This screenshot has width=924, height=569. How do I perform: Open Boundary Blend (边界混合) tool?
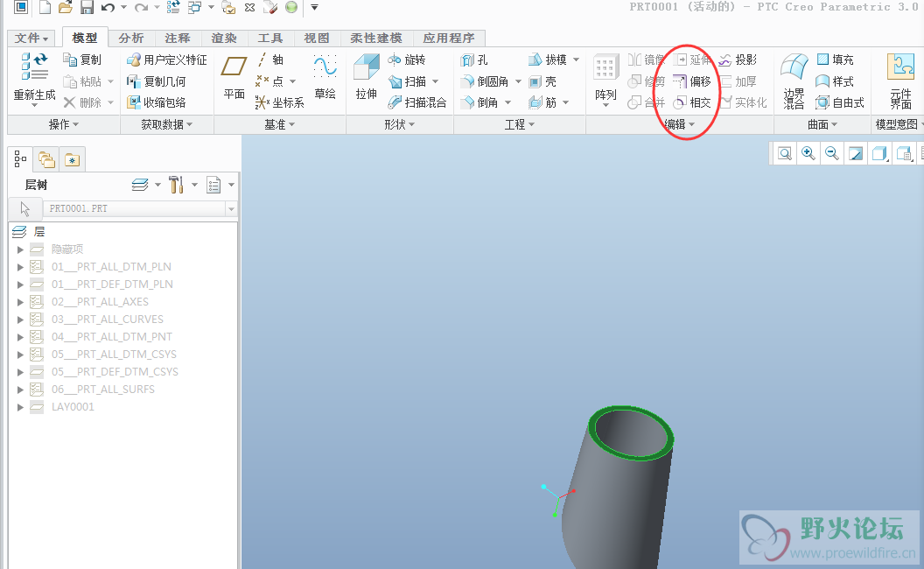point(794,81)
